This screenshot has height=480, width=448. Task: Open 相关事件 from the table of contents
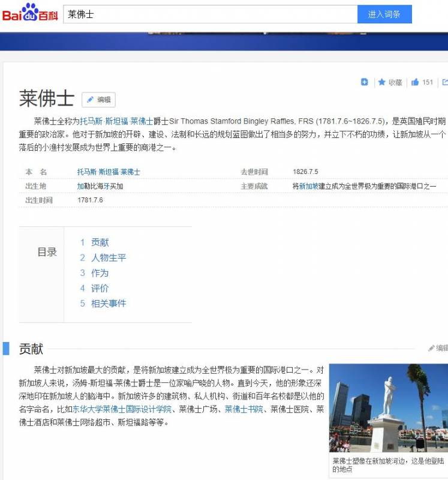(108, 304)
